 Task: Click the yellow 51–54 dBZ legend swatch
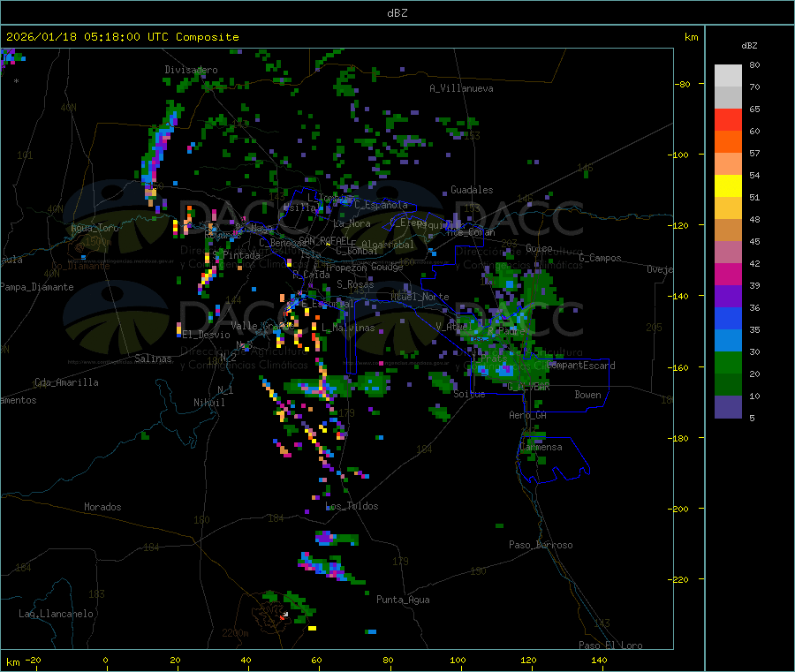coord(728,186)
